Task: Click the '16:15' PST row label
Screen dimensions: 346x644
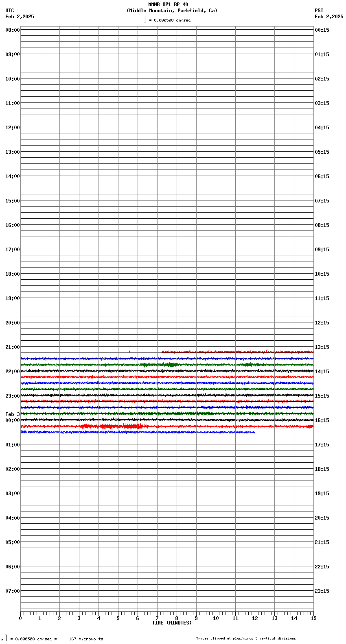Action: 322,420
